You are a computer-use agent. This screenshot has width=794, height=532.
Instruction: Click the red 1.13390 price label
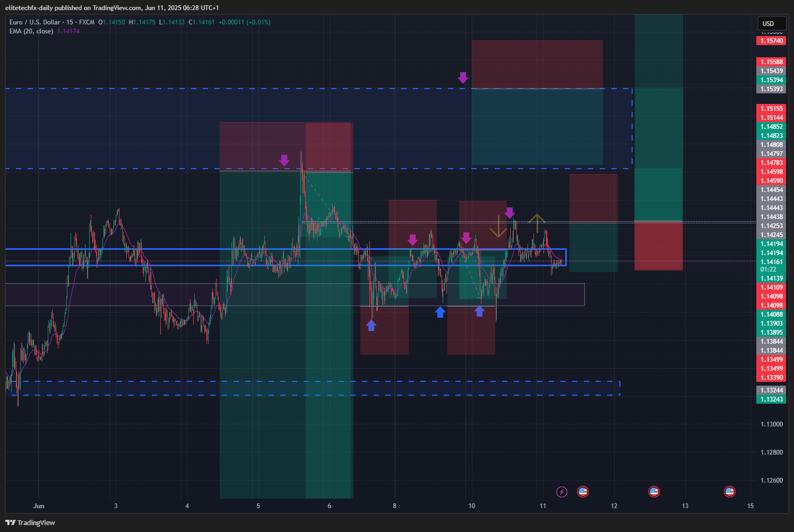coord(771,378)
